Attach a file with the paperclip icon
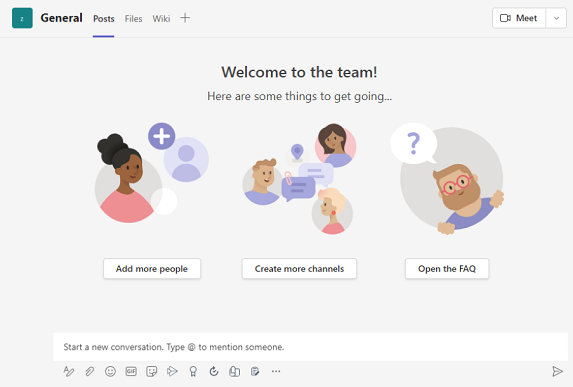Screen dimensions: 573x387 (90, 371)
